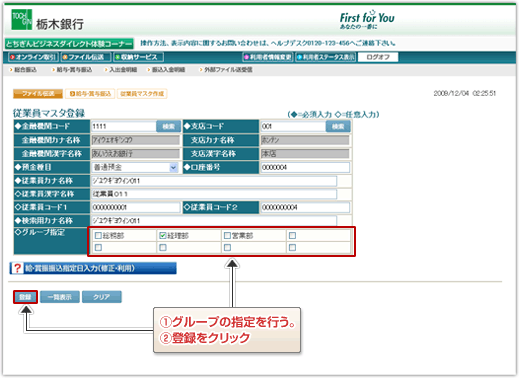
Task: Open the 預金種目 dropdown showing 普通預金
Action: click(x=135, y=167)
